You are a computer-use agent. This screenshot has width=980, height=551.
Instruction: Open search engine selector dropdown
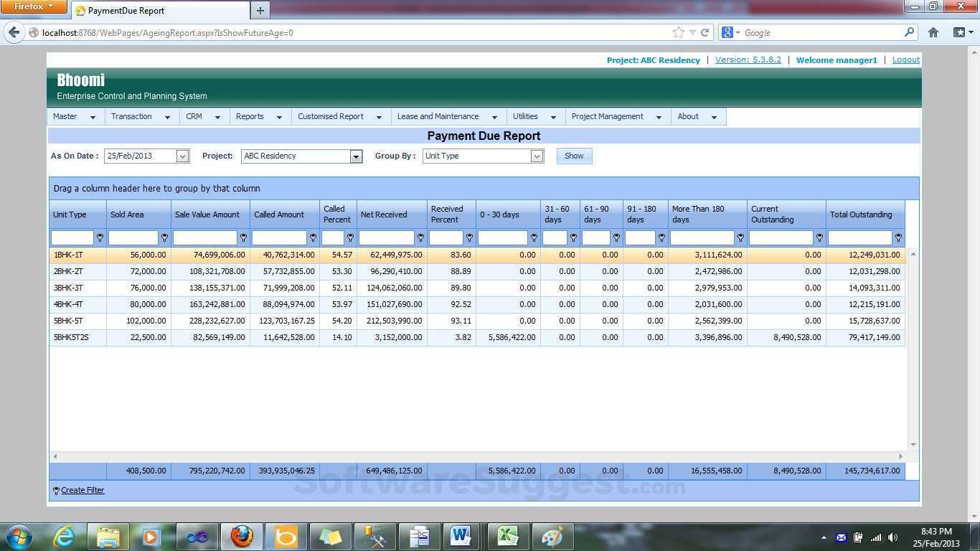tap(730, 32)
